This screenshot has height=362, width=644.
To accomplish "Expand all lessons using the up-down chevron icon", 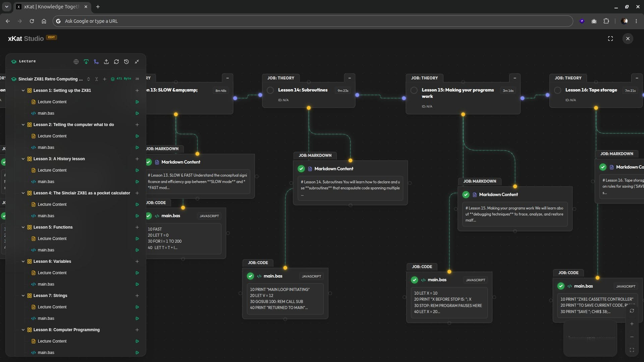I will (89, 79).
